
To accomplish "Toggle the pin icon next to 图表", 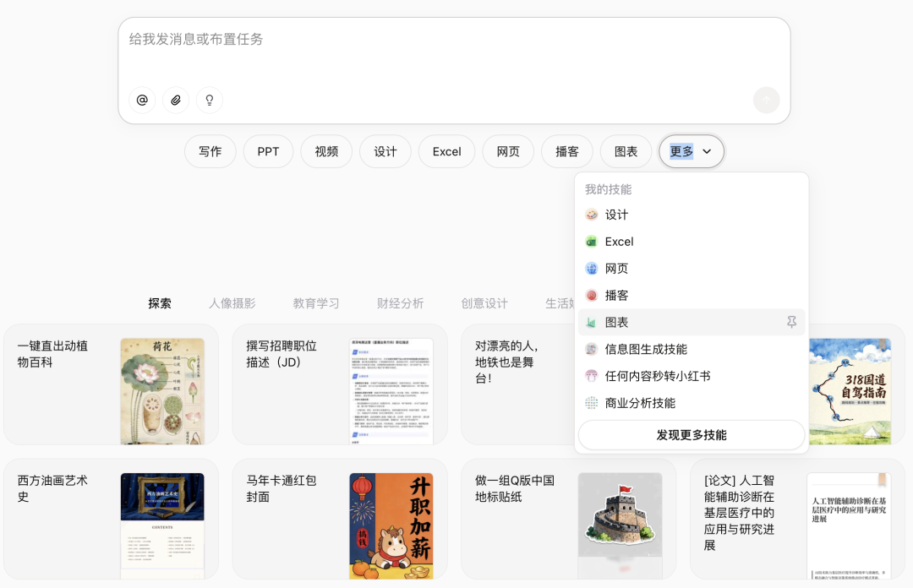I will coord(791,322).
